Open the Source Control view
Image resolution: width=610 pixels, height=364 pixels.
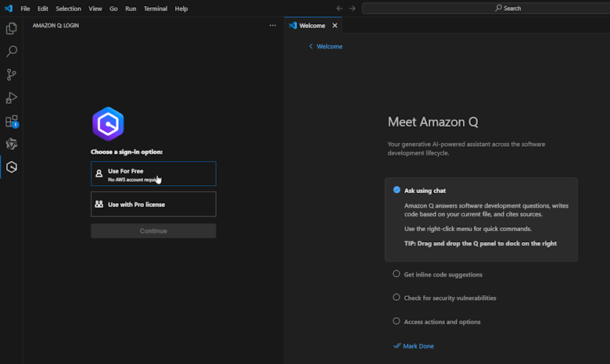coord(12,75)
